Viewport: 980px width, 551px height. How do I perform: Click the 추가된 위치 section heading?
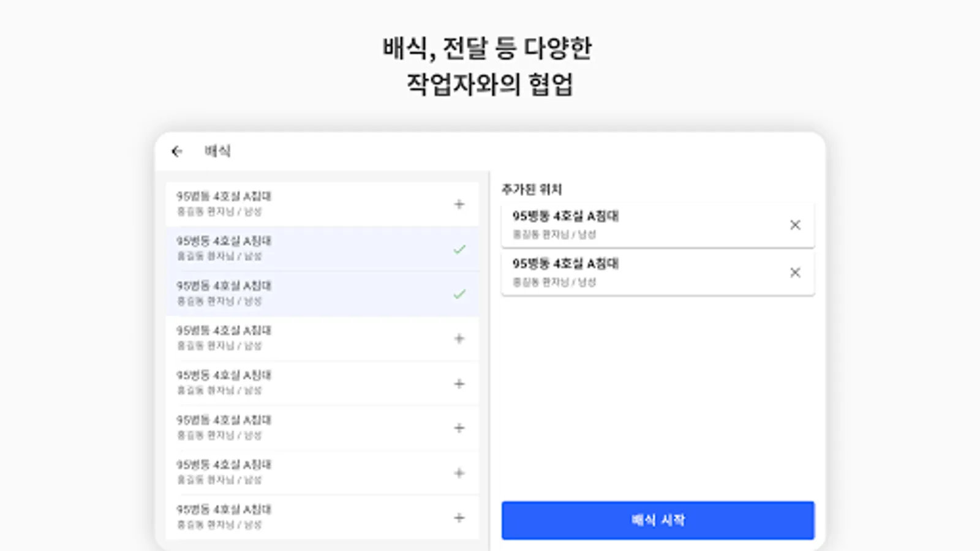tap(532, 189)
